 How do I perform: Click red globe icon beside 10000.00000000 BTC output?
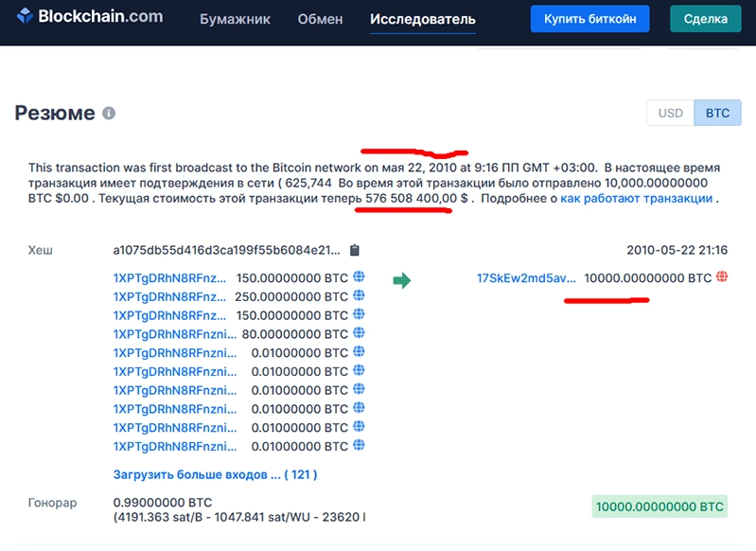(722, 276)
